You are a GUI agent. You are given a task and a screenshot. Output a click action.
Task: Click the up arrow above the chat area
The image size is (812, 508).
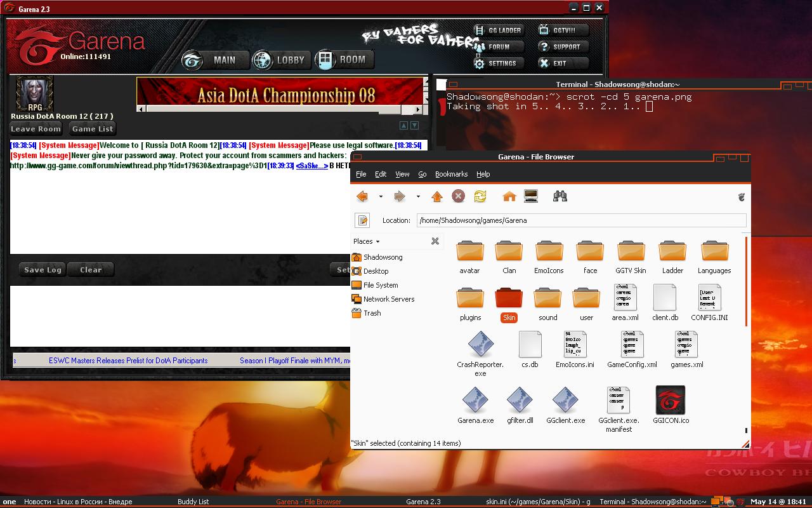pos(403,126)
